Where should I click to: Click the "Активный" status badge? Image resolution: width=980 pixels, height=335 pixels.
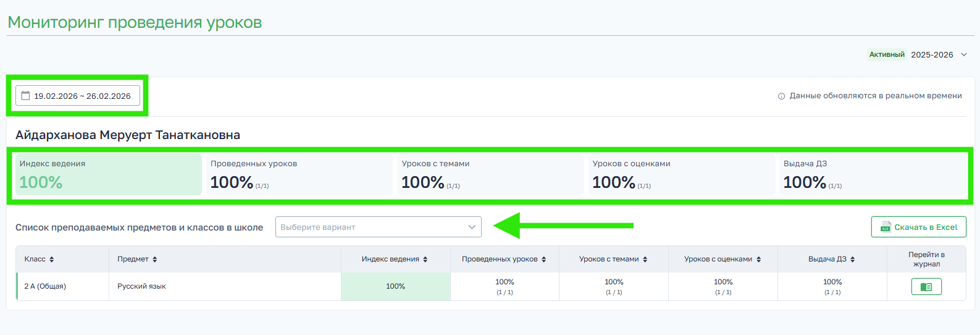(887, 54)
